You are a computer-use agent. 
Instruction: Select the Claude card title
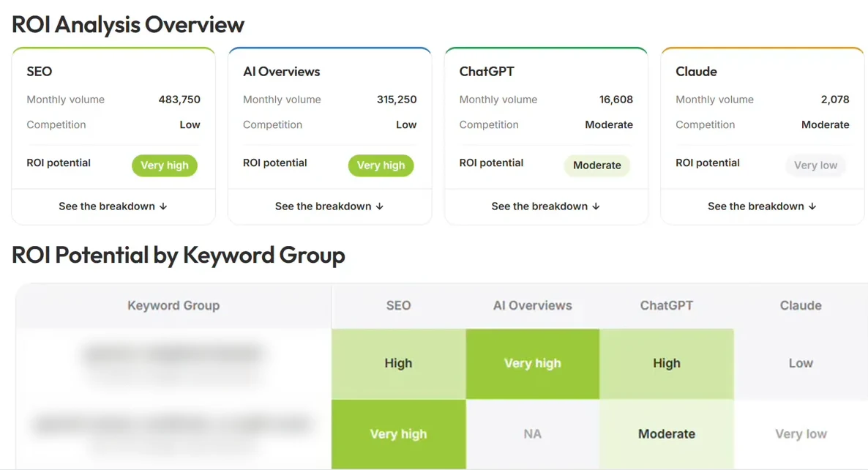tap(696, 72)
